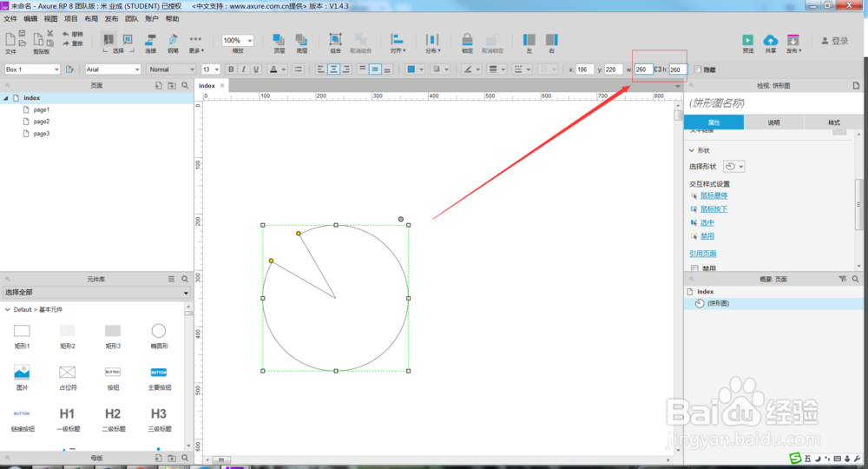
Task: Open the text color A swatch
Action: click(x=273, y=69)
